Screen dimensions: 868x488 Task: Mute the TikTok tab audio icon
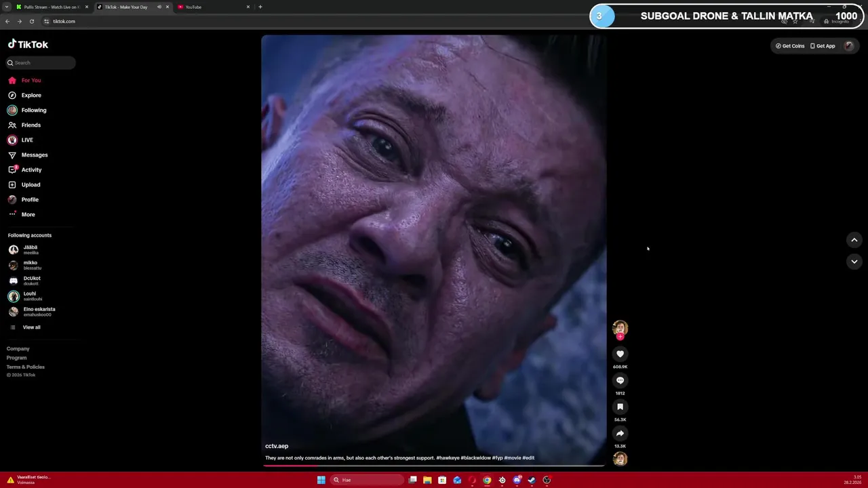tap(159, 7)
